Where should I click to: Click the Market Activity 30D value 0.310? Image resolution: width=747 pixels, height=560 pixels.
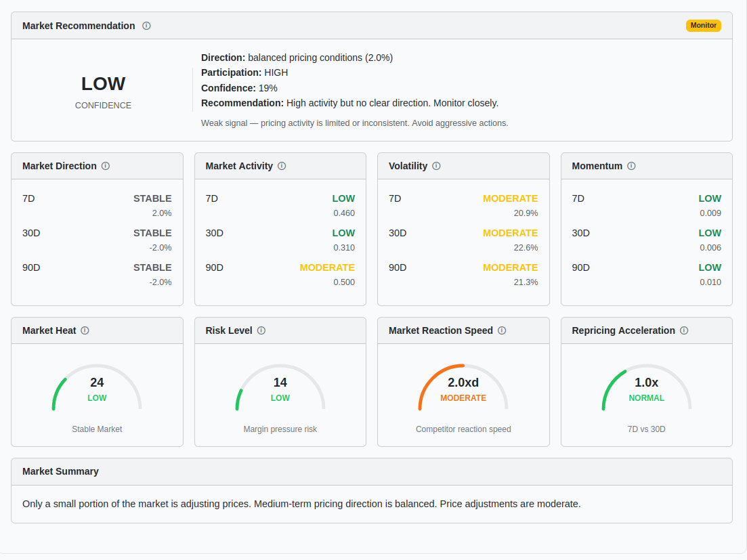[x=344, y=248]
